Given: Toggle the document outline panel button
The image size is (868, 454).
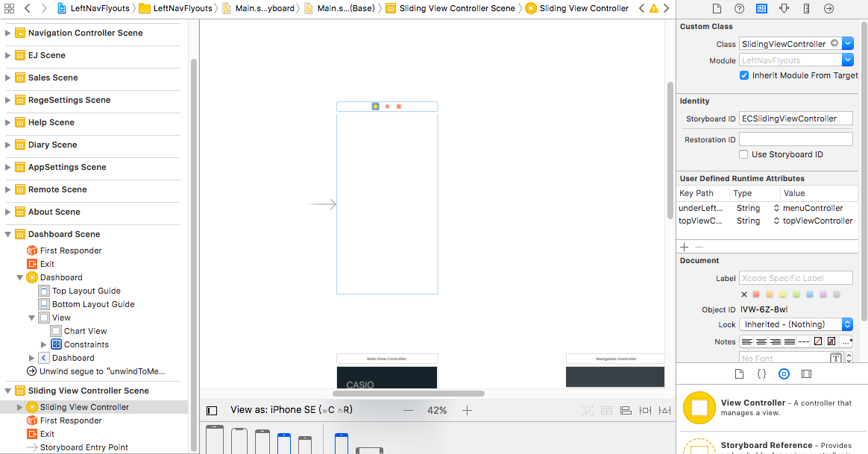Looking at the screenshot, I should (212, 410).
